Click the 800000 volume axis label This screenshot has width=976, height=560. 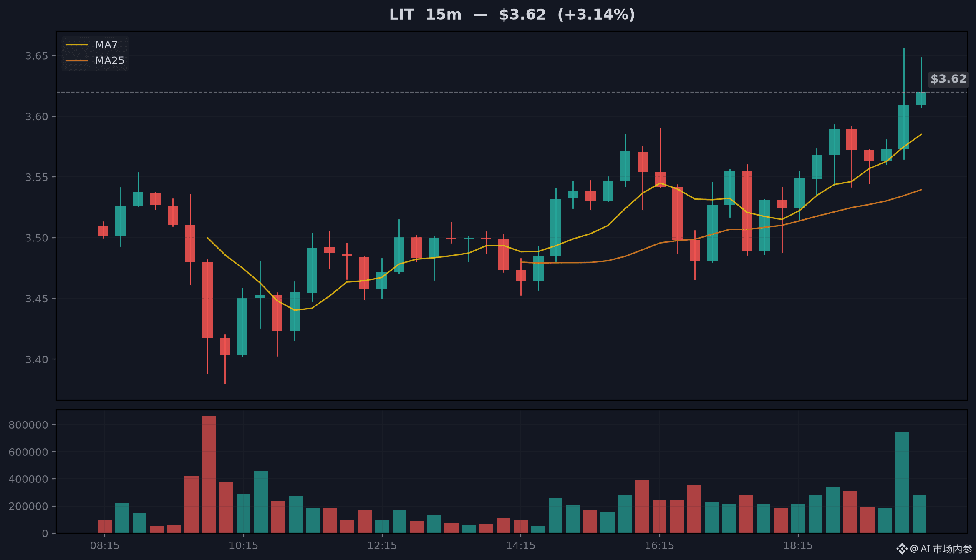28,425
